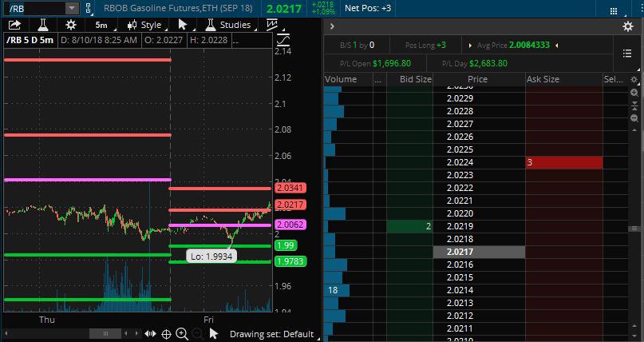Open Active Trader settings gear
Image resolution: width=644 pixels, height=342 pixels.
click(627, 26)
